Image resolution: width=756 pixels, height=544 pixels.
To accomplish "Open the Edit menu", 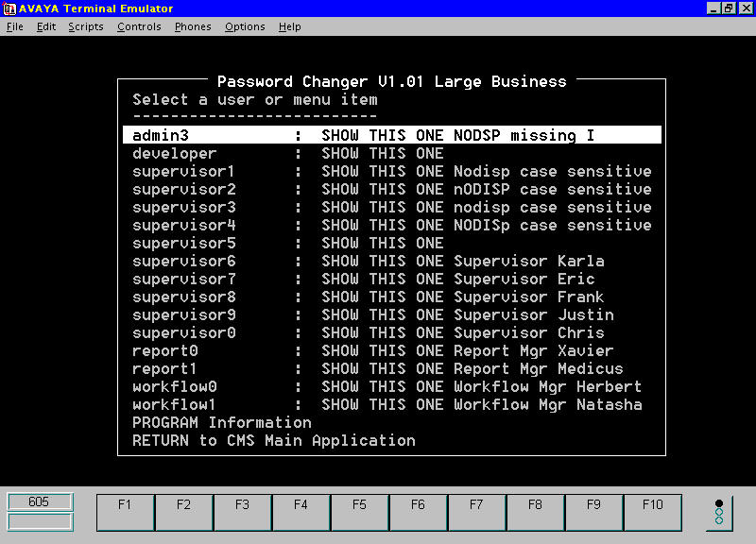I will pos(46,26).
